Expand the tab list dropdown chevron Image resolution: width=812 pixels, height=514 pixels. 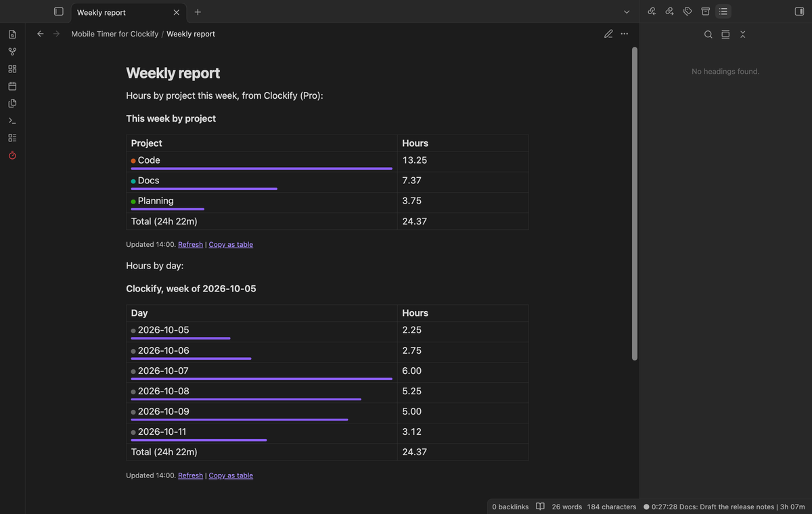point(627,12)
